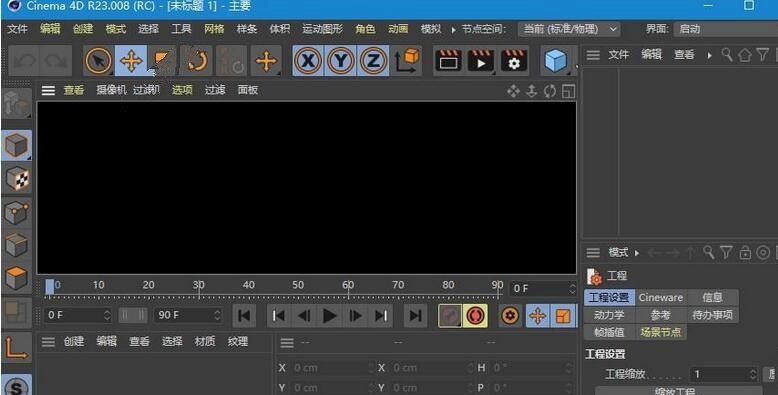This screenshot has height=395, width=778.
Task: Open viewport 摄像机 menu
Action: pos(112,90)
